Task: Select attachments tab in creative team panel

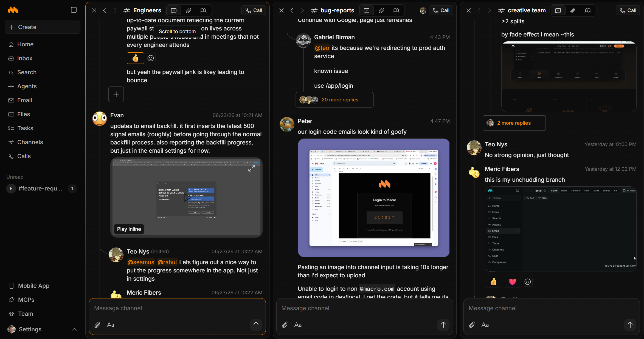Action: [x=573, y=10]
